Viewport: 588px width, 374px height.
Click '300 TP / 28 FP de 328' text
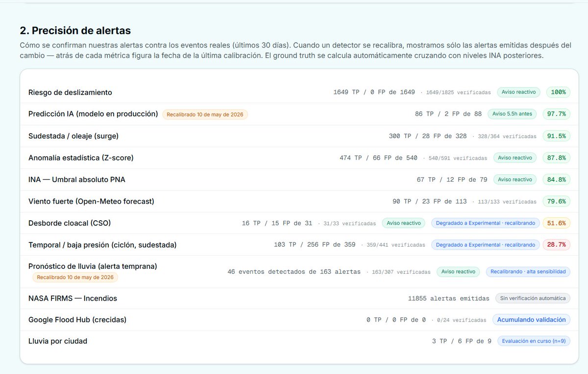tap(428, 136)
